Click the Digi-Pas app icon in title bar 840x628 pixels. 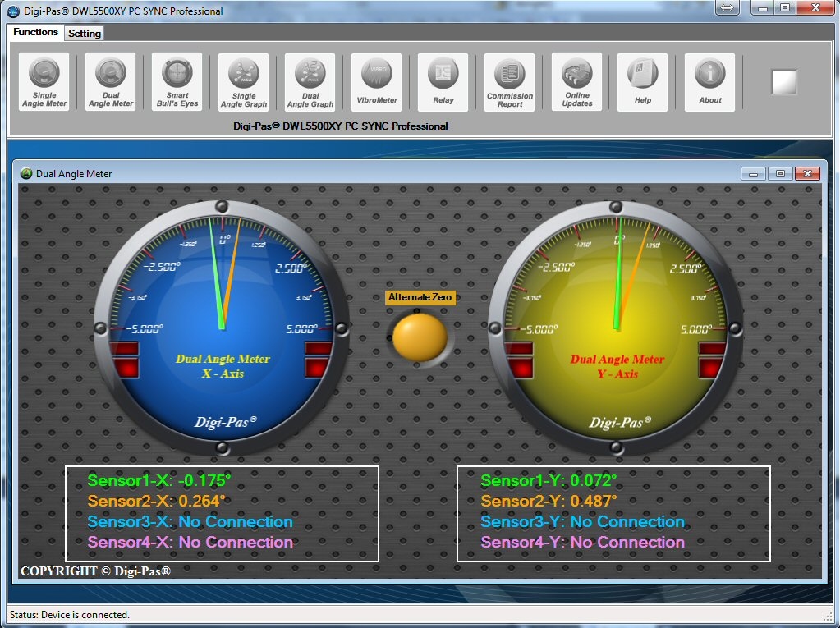(13, 11)
